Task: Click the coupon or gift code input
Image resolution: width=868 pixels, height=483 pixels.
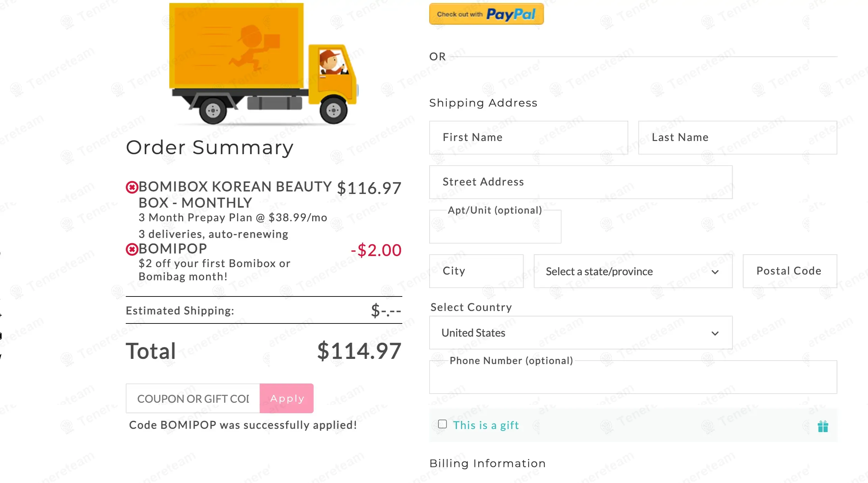Action: [x=193, y=399]
